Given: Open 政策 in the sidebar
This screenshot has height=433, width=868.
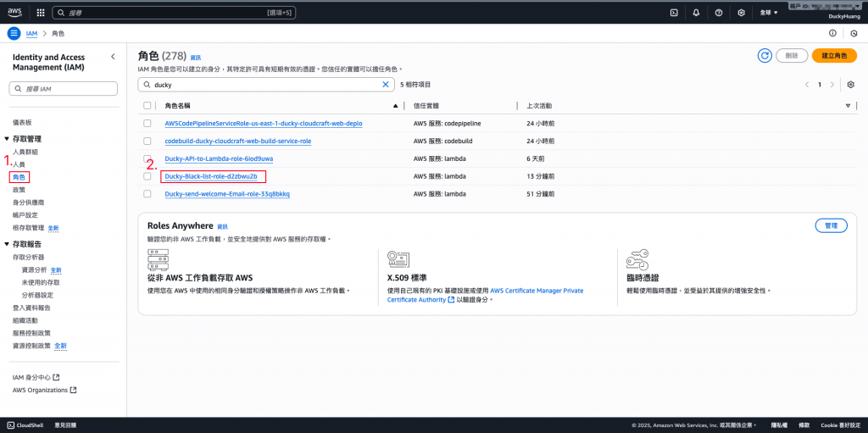Looking at the screenshot, I should 19,190.
